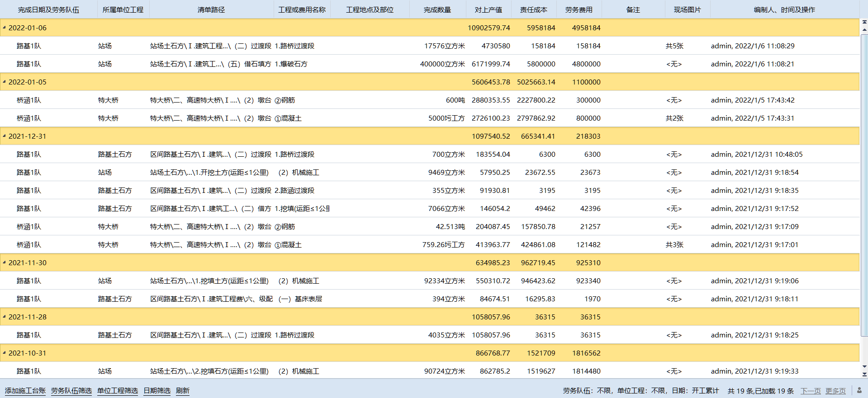Collapse the 2021-11-28 date group

click(4, 317)
